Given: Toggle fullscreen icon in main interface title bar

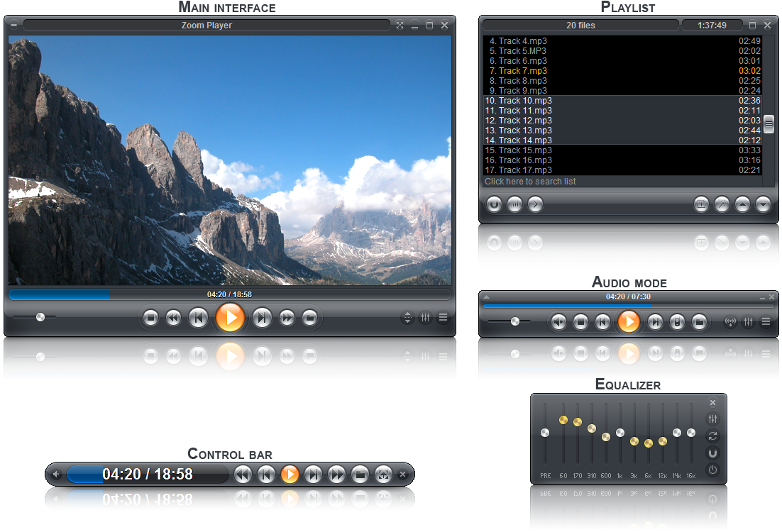Looking at the screenshot, I should coord(400,26).
